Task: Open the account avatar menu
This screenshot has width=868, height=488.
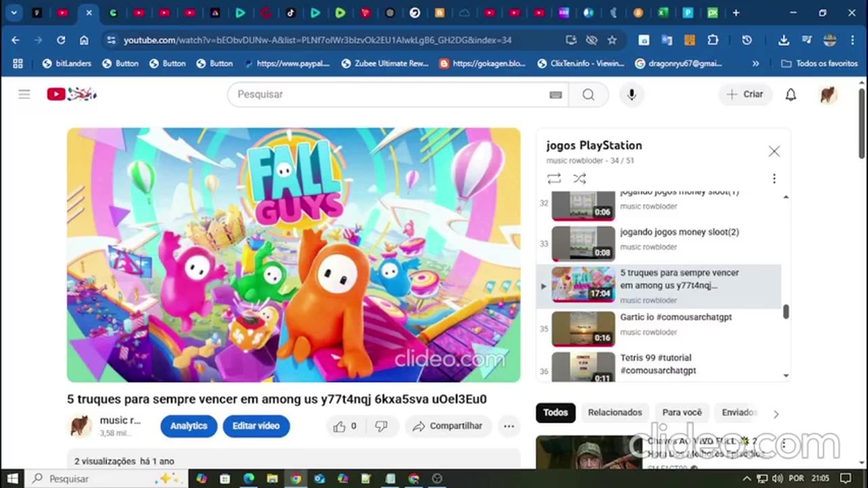Action: [x=828, y=95]
